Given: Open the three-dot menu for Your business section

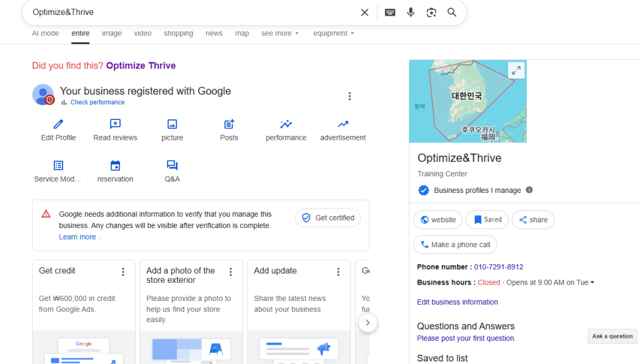Looking at the screenshot, I should 349,96.
